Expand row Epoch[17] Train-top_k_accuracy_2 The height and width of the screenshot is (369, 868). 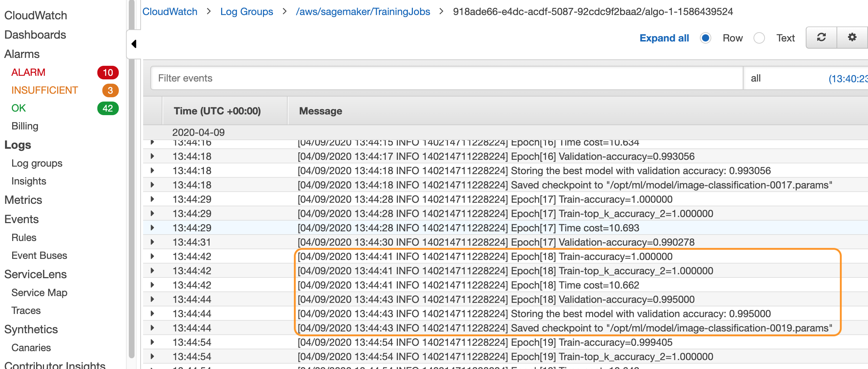(x=152, y=213)
